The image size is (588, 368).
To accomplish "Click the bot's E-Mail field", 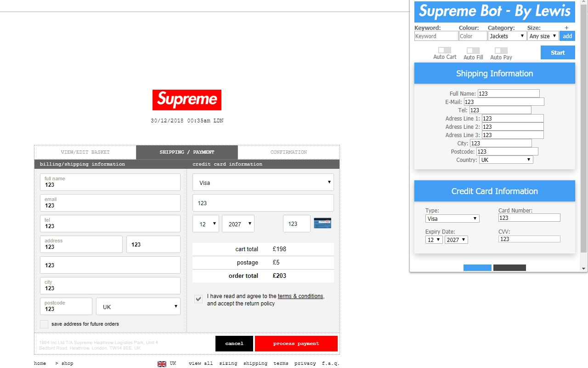I will click(x=503, y=102).
